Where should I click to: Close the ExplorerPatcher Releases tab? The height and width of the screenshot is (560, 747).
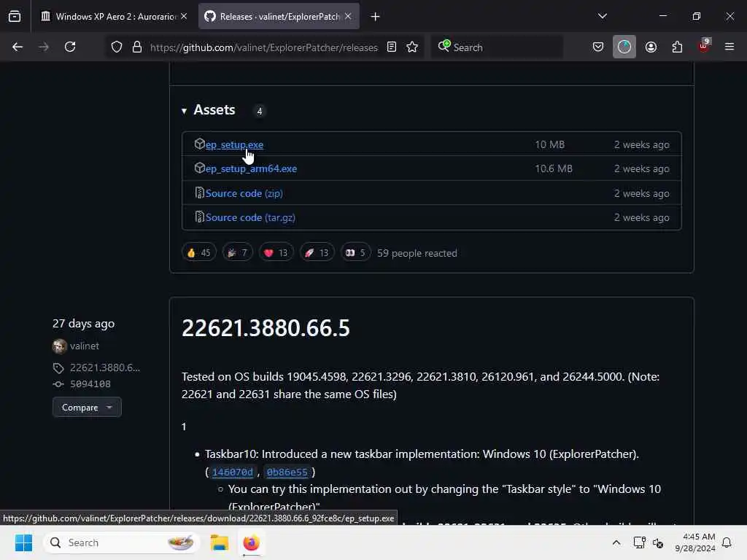click(x=348, y=16)
